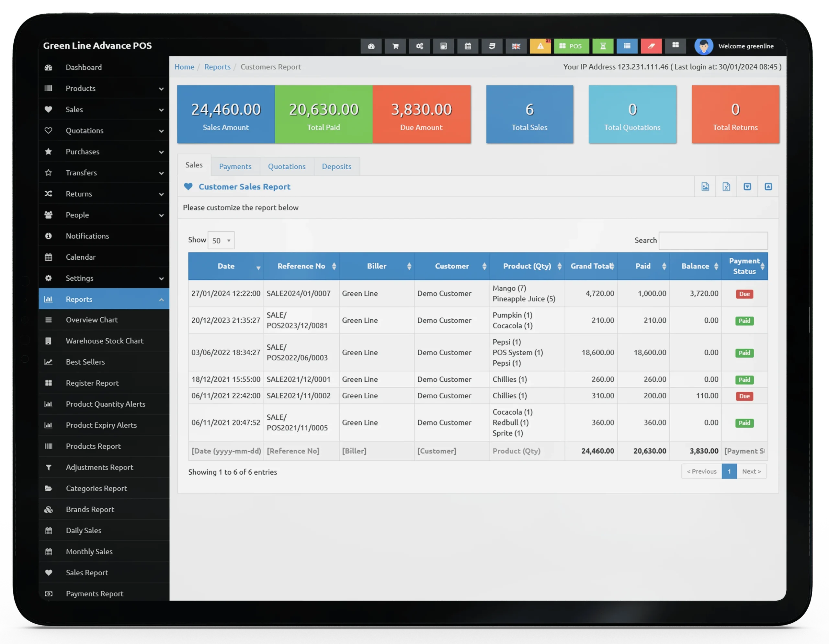Click the red eraser icon in header
The image size is (829, 644).
651,46
